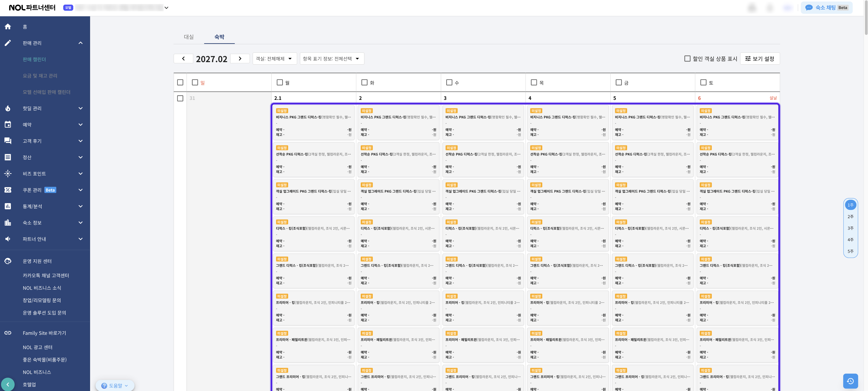The image size is (868, 391).
Task: Open 창업/리모델링 문의 link
Action: pyautogui.click(x=42, y=300)
